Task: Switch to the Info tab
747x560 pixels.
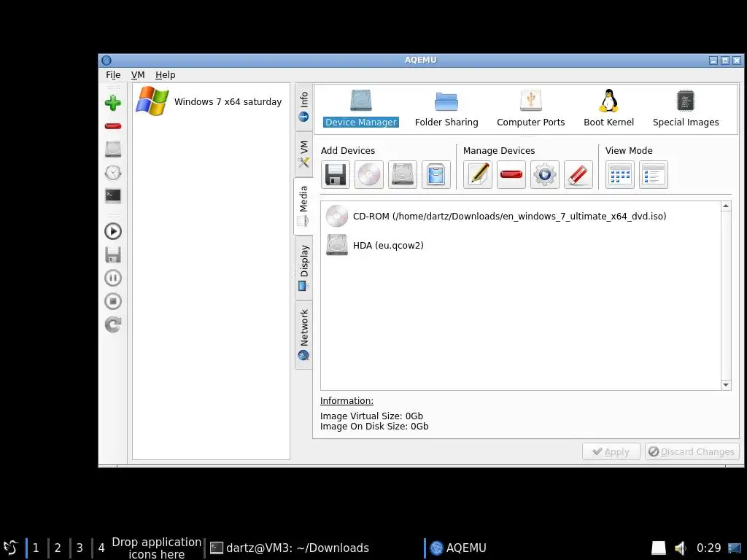Action: (303, 106)
